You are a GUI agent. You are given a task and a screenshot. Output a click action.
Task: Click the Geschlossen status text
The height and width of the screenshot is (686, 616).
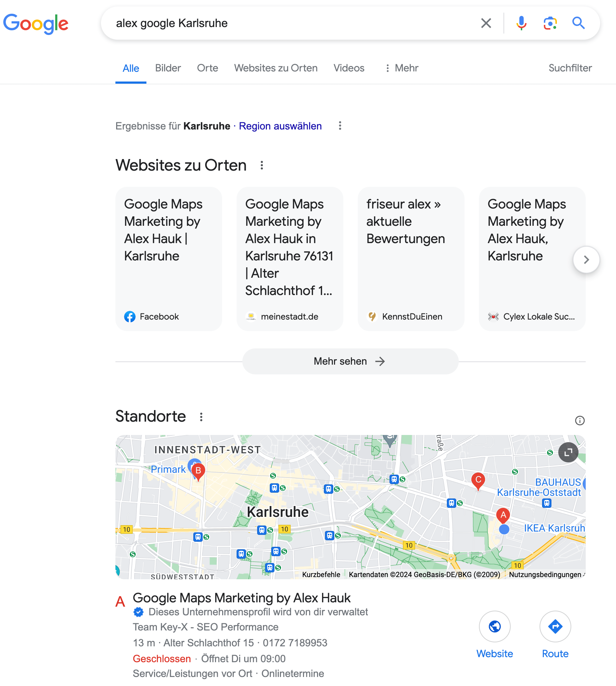click(162, 659)
